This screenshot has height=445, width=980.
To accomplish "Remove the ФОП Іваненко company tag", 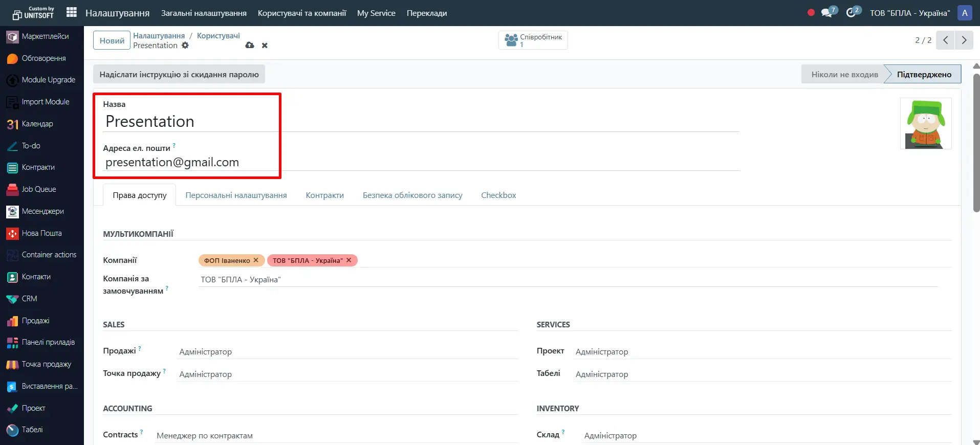I will point(256,260).
